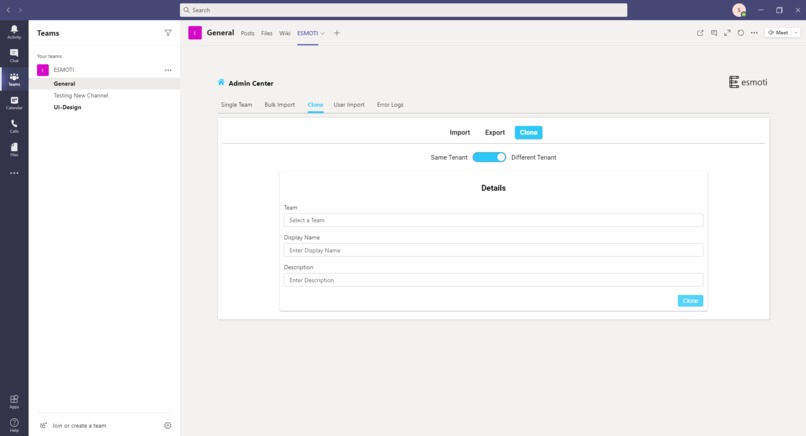This screenshot has height=436, width=806.
Task: Switch to the Wiki tab
Action: pos(285,33)
